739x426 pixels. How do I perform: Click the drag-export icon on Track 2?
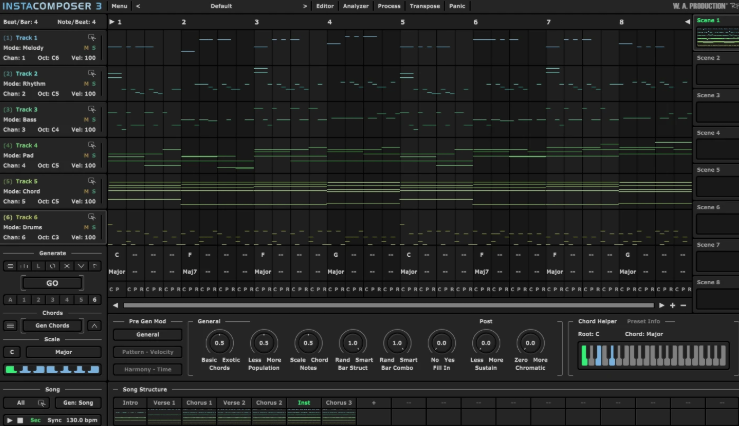point(92,73)
